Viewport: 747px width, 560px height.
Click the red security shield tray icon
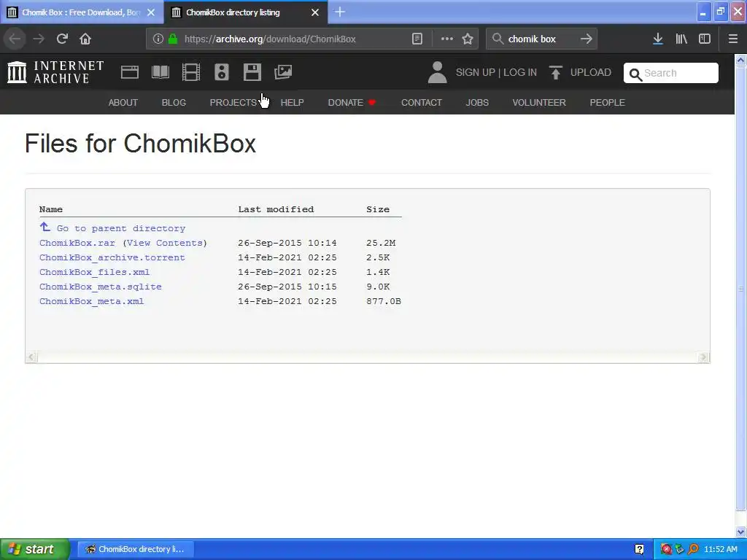point(666,549)
